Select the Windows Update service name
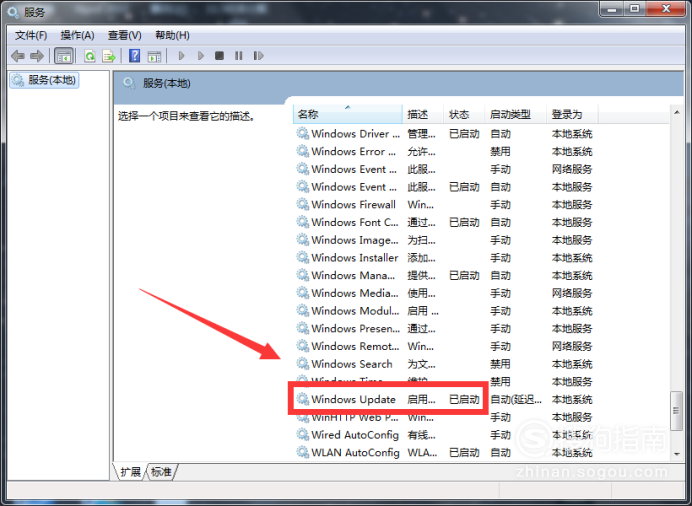This screenshot has width=692, height=506. point(353,399)
